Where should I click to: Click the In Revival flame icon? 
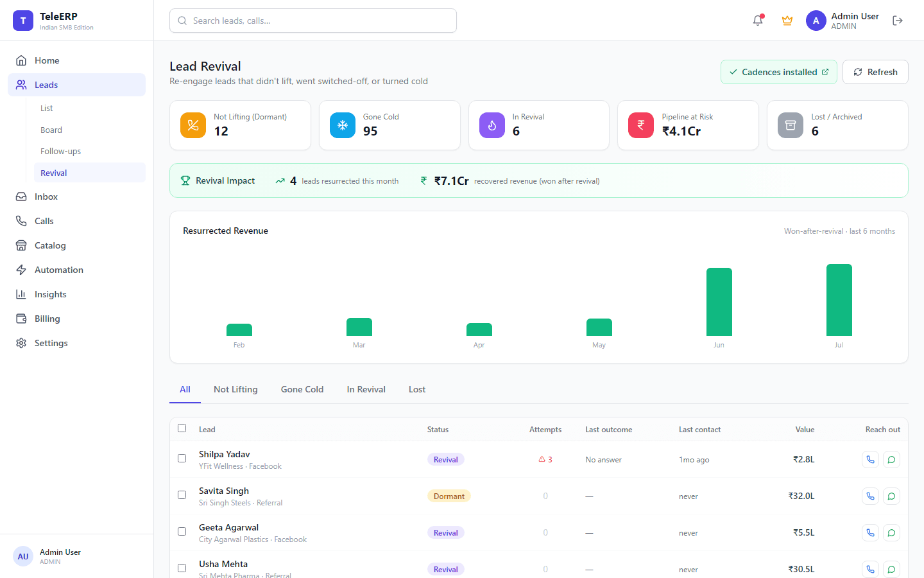(x=492, y=125)
